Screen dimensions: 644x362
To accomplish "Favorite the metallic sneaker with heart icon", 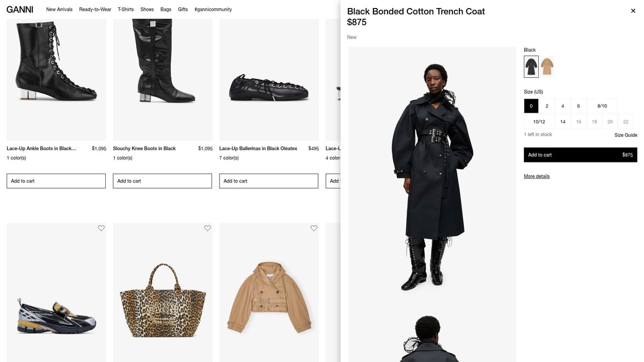I will (x=101, y=228).
